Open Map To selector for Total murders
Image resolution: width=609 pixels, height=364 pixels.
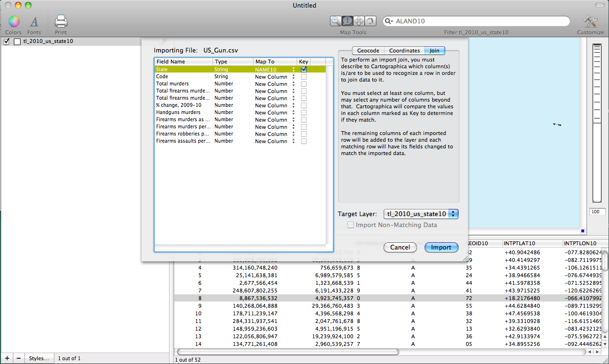point(293,84)
